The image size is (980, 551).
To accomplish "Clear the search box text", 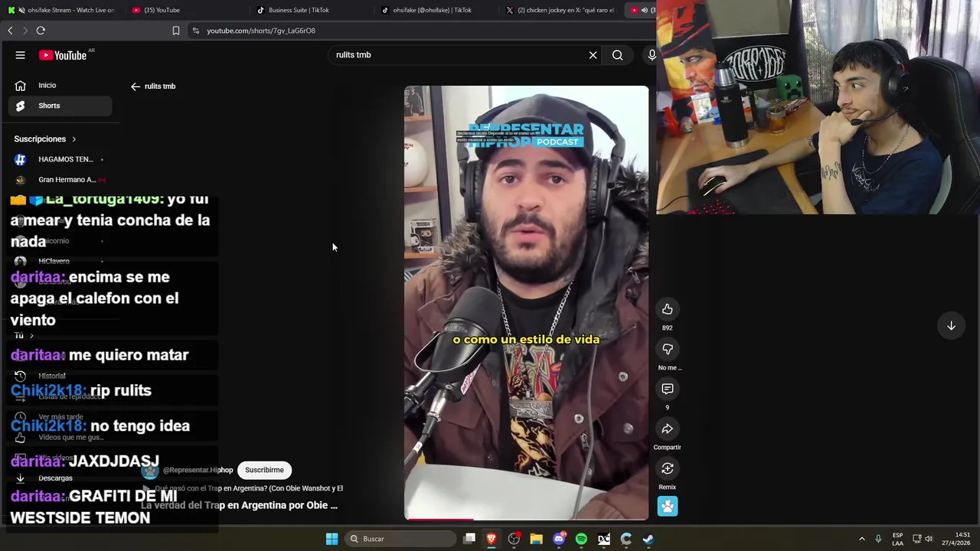I will [593, 55].
